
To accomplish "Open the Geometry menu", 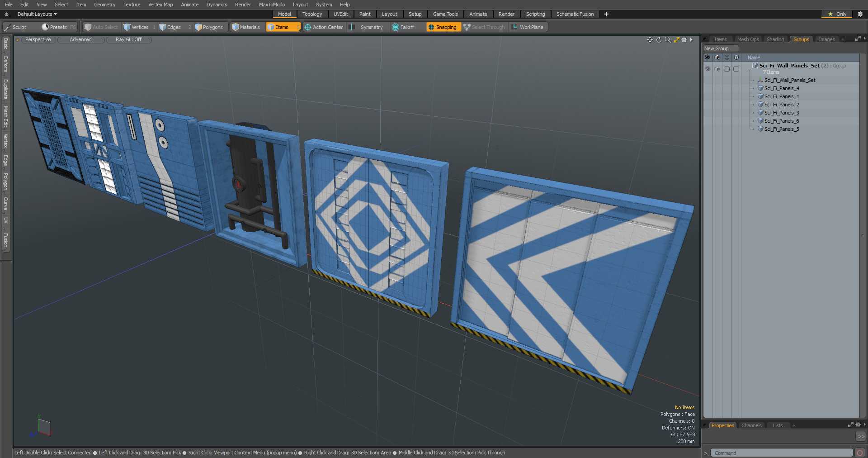I will coord(104,5).
